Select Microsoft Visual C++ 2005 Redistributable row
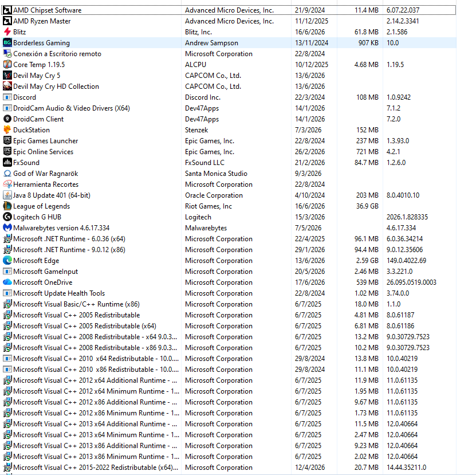 point(229,315)
